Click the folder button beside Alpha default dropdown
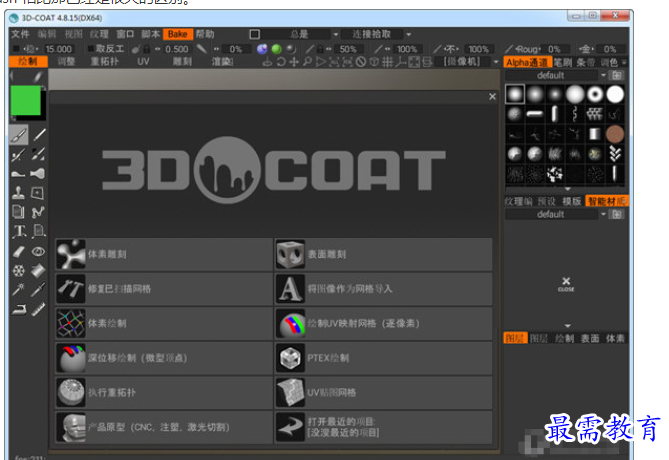This screenshot has width=669, height=460. click(x=617, y=76)
